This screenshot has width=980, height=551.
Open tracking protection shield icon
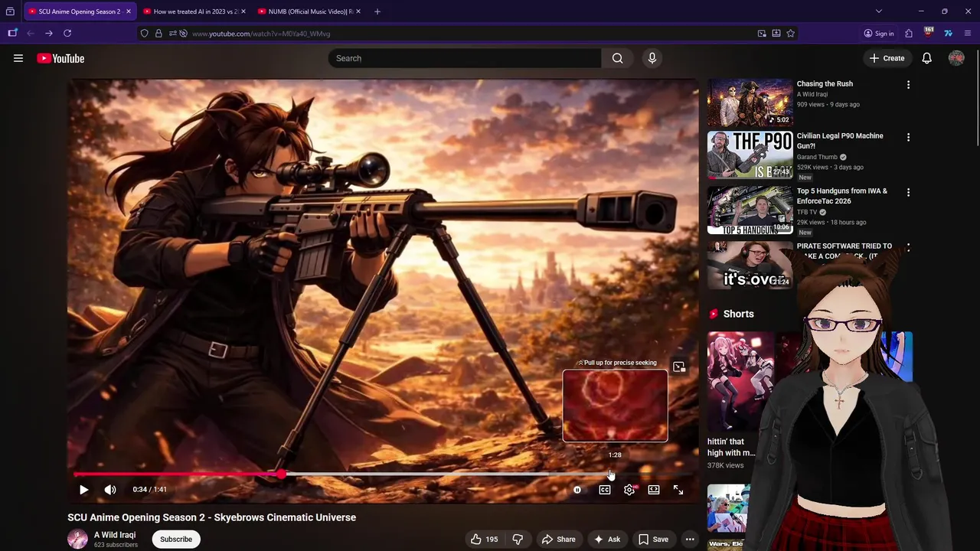[x=144, y=34]
